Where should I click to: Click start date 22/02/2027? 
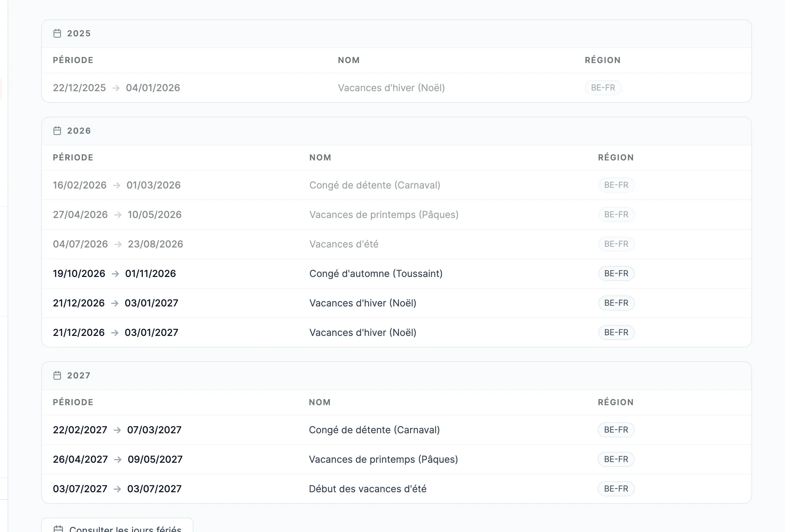tap(80, 430)
